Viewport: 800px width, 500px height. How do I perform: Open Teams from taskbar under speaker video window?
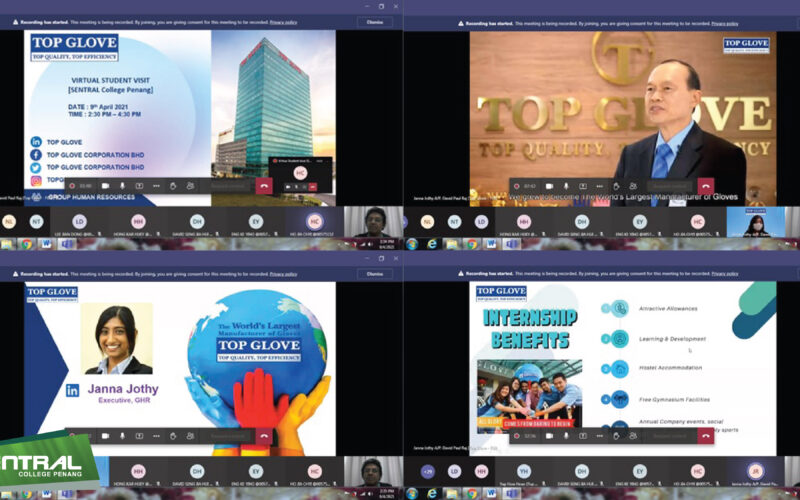click(x=511, y=244)
